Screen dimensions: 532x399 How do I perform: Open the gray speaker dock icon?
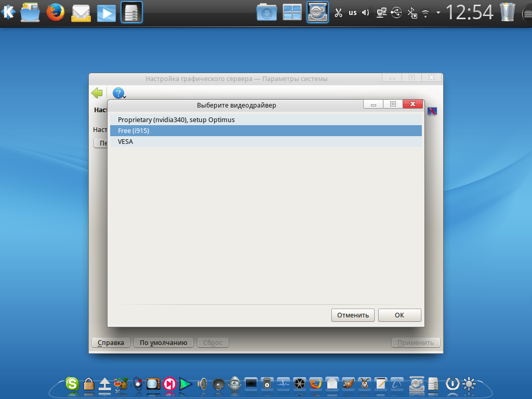(202, 384)
